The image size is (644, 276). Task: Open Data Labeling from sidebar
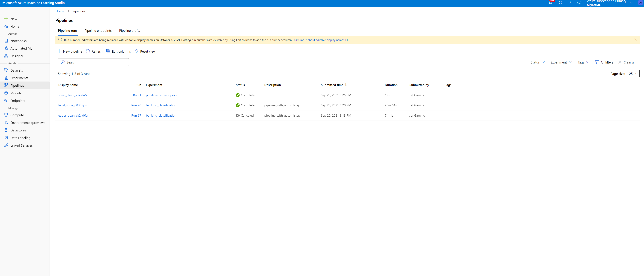tap(20, 138)
